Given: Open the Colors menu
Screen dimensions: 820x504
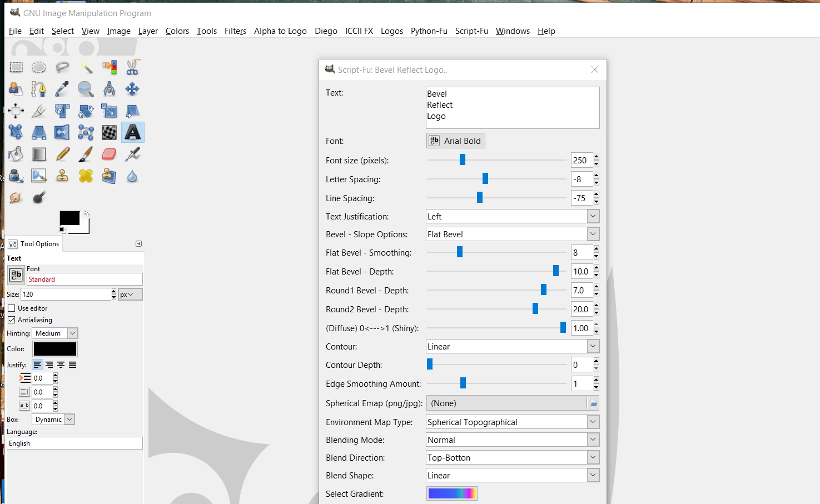Looking at the screenshot, I should 177,31.
